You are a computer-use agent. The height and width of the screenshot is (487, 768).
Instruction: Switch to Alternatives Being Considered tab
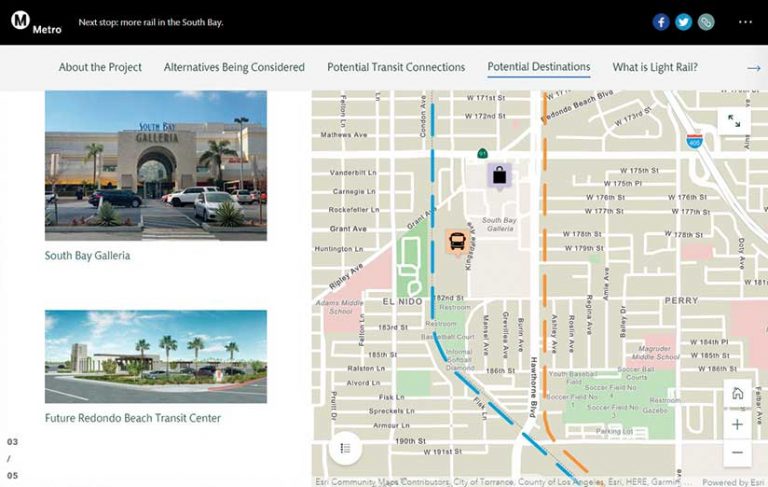234,67
